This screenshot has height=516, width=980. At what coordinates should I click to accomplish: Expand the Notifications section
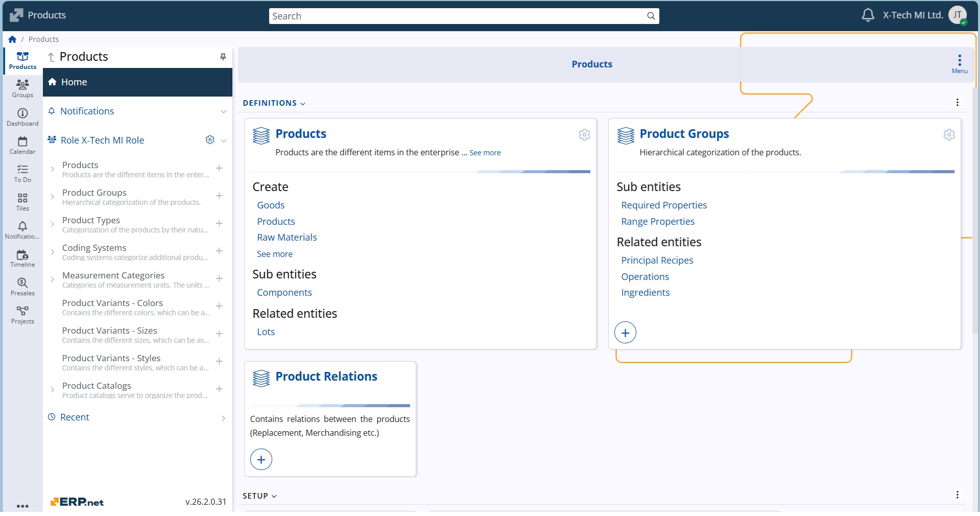pyautogui.click(x=223, y=111)
